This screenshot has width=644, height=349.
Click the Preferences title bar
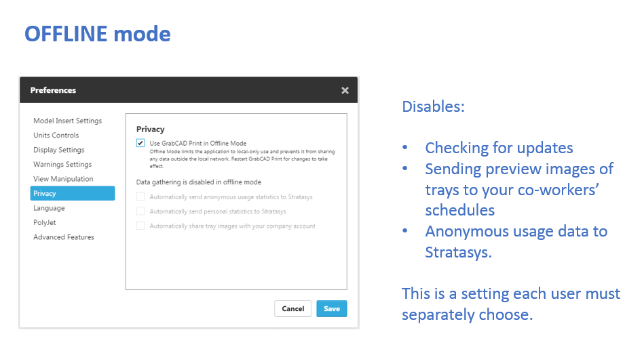[189, 90]
